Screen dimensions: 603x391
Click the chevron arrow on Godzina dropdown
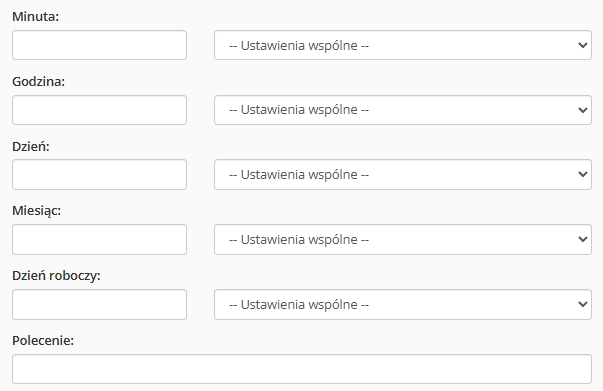coord(583,110)
